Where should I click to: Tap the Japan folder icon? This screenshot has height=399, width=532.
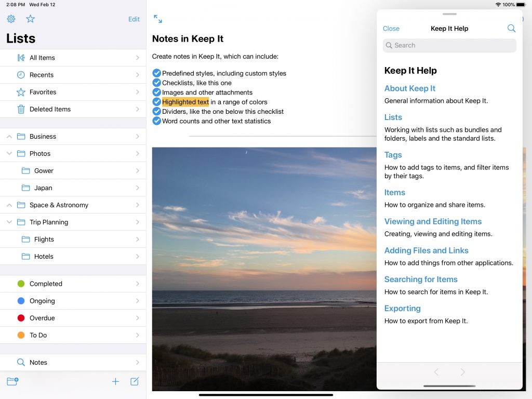[x=26, y=188]
